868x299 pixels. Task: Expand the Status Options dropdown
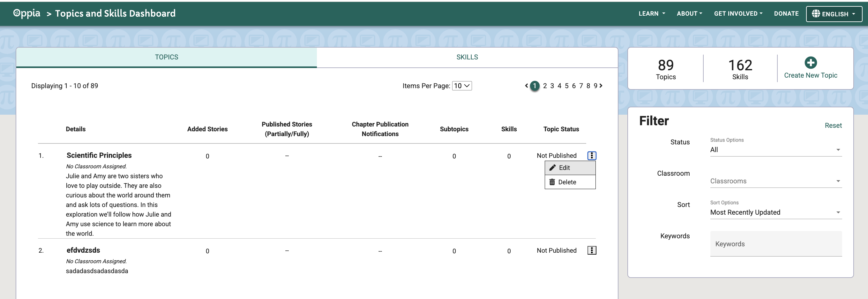[776, 150]
